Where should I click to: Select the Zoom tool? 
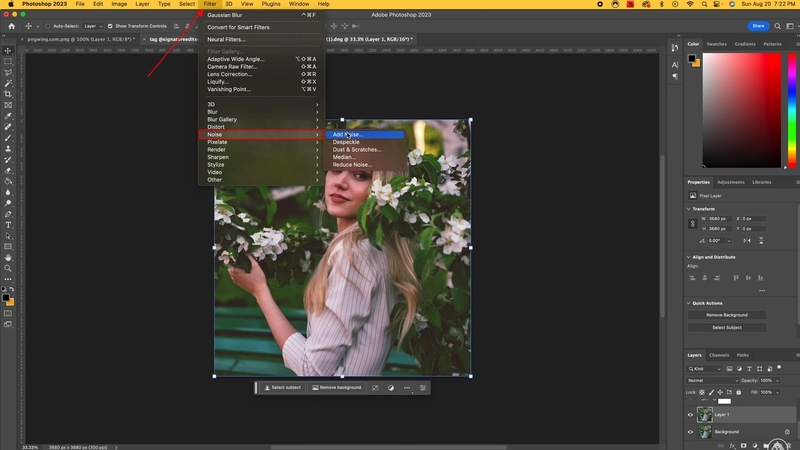(8, 268)
